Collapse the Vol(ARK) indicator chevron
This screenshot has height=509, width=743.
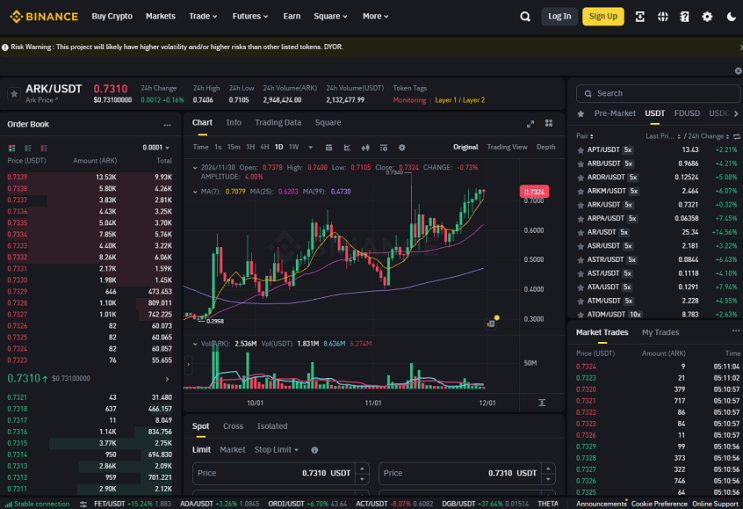point(195,344)
